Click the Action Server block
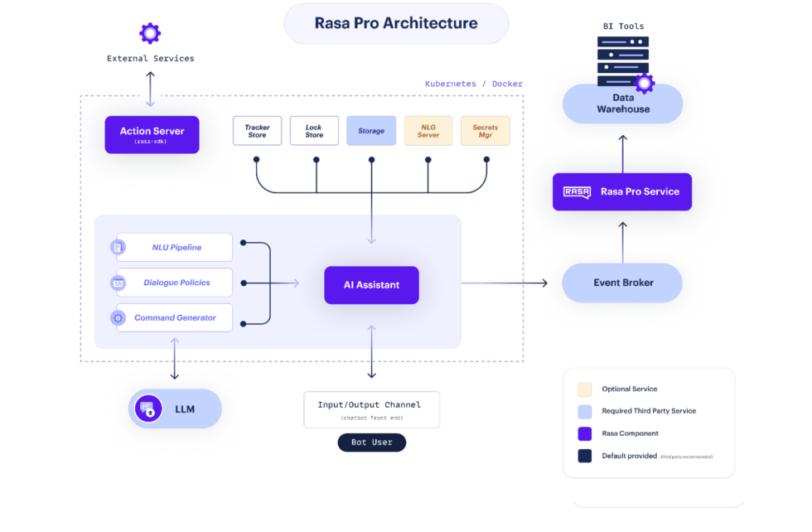 [x=152, y=135]
